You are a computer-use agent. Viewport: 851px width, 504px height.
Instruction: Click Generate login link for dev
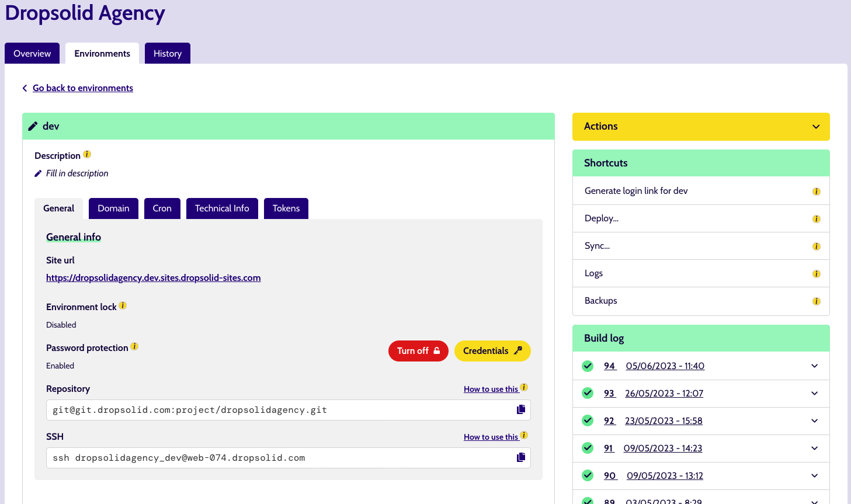pos(636,191)
